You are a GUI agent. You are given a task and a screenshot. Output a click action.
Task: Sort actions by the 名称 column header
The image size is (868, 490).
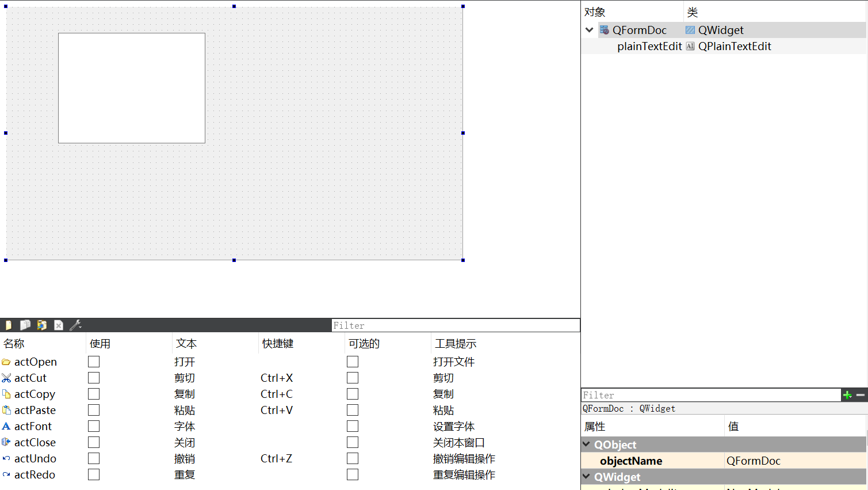(43, 344)
